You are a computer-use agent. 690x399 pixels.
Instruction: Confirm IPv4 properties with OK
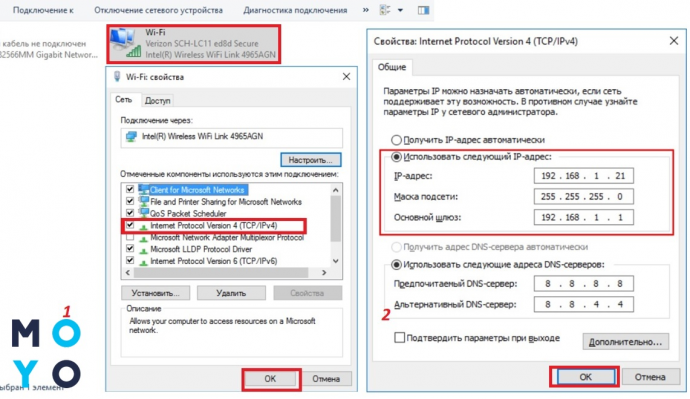(x=585, y=377)
